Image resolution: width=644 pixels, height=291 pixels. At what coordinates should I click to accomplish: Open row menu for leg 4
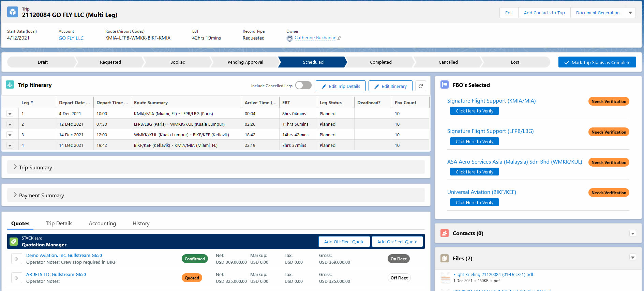tap(10, 145)
